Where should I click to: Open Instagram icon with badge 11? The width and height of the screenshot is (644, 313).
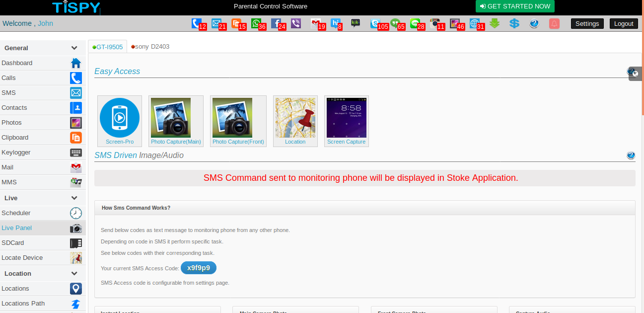435,23
